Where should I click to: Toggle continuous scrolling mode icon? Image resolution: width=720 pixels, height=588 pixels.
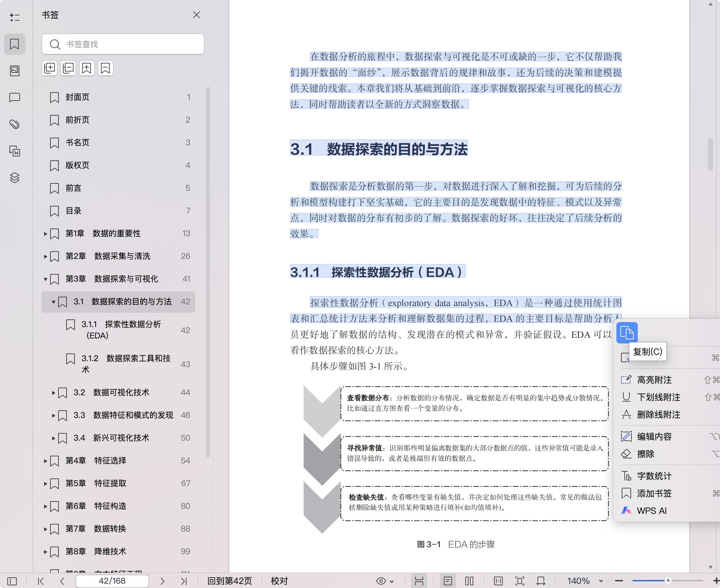(419, 581)
